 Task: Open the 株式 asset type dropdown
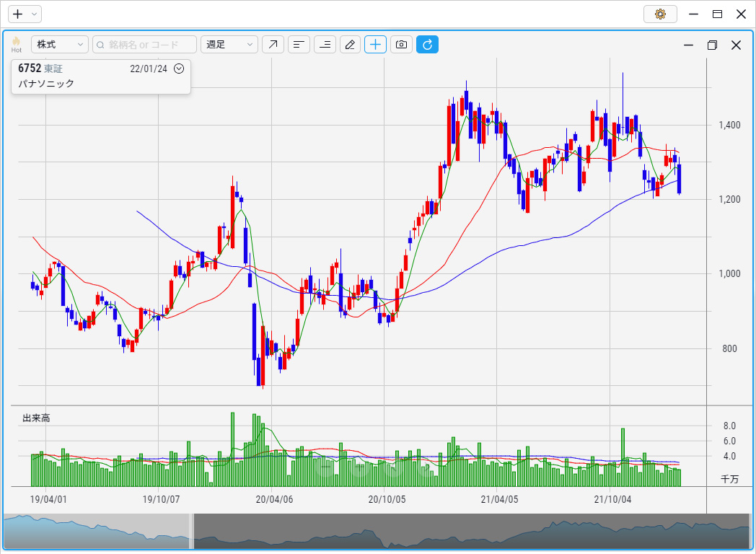point(60,44)
